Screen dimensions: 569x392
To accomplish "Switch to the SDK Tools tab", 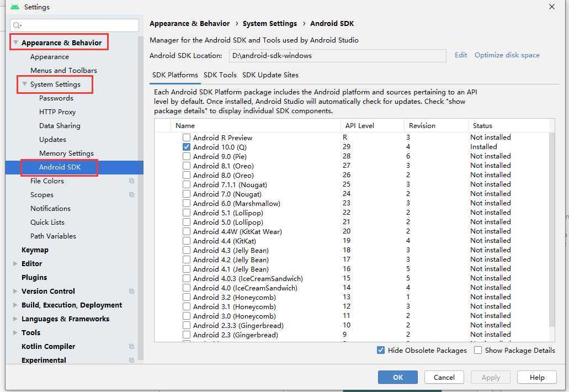I will (x=220, y=75).
